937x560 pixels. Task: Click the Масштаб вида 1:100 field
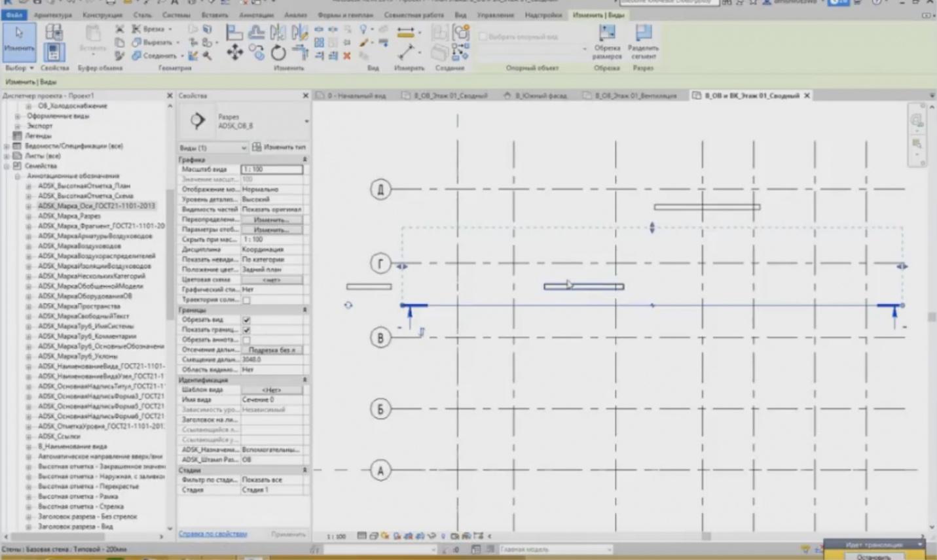click(x=272, y=169)
